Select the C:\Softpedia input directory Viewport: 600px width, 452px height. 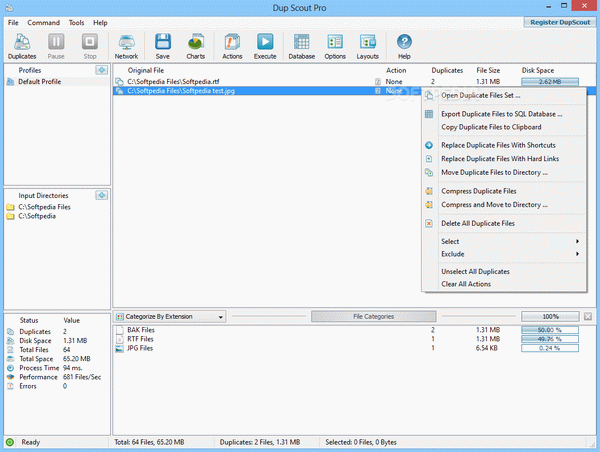[37, 216]
